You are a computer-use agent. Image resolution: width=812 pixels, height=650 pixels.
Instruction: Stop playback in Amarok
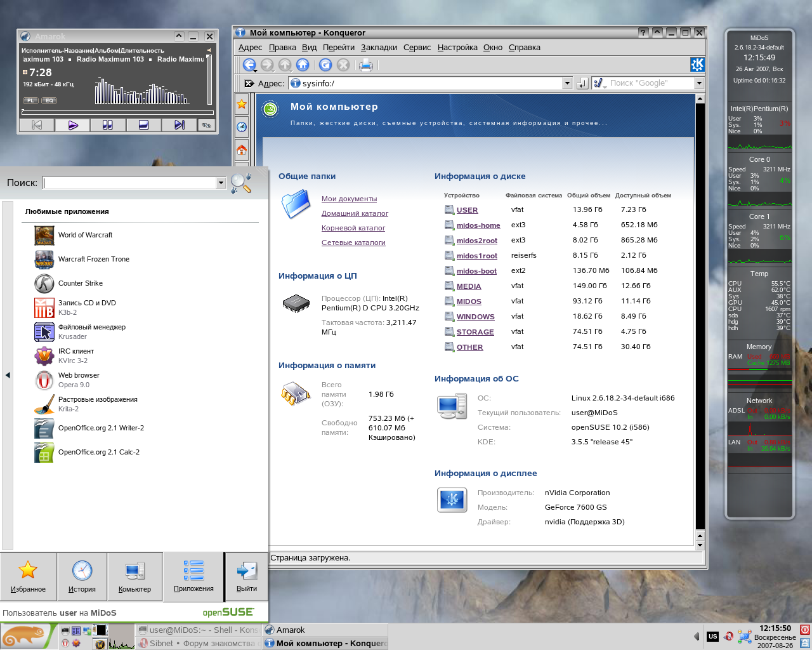[x=143, y=125]
